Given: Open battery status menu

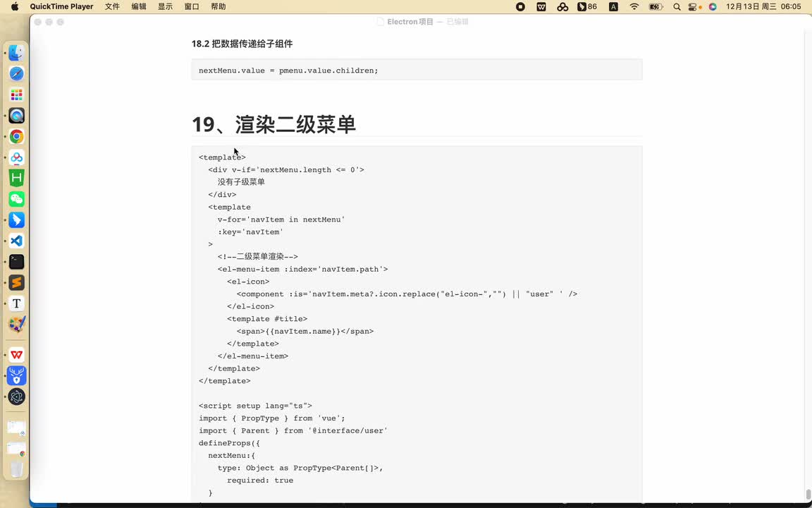Looking at the screenshot, I should pyautogui.click(x=656, y=7).
